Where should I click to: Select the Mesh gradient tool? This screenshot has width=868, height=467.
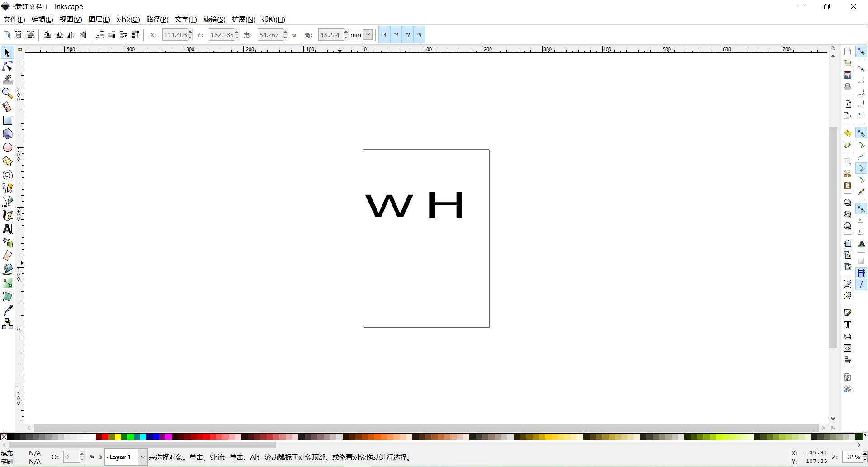click(7, 297)
